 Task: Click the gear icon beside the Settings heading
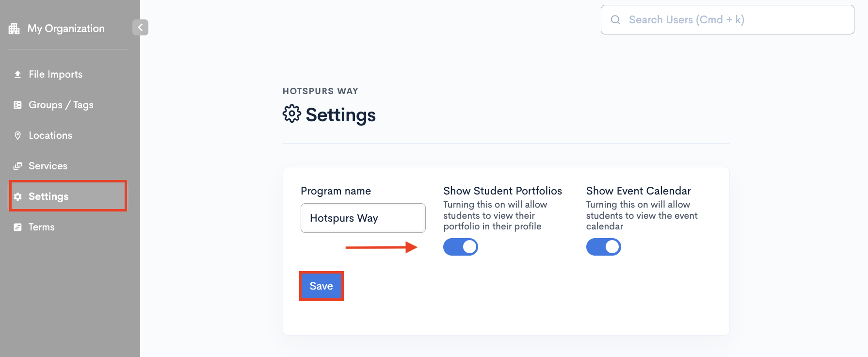tap(291, 114)
